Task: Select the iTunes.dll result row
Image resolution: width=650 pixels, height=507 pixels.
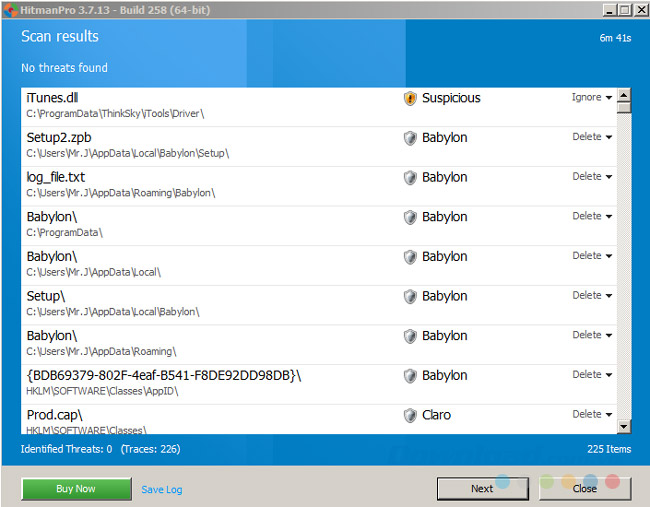Action: [x=200, y=105]
